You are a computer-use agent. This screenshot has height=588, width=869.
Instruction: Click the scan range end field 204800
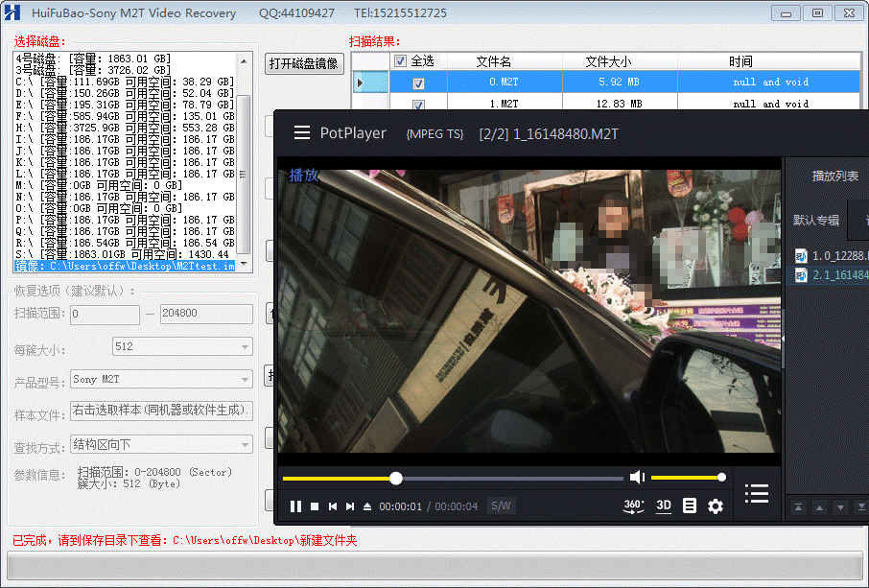point(206,314)
